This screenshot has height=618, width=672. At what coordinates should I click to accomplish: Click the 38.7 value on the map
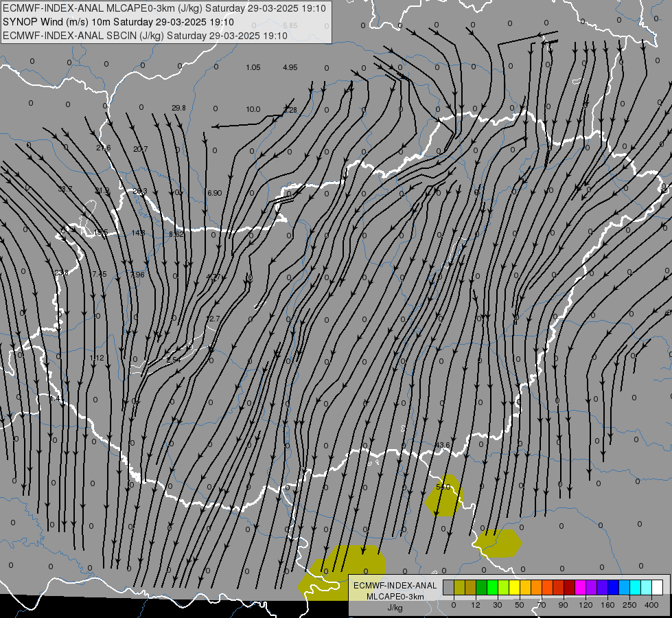coord(65,189)
